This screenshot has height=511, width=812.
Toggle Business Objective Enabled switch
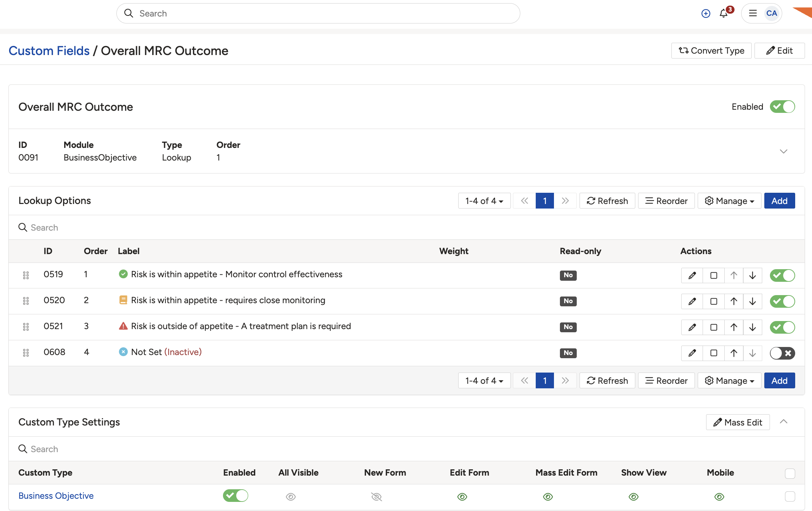pos(236,496)
